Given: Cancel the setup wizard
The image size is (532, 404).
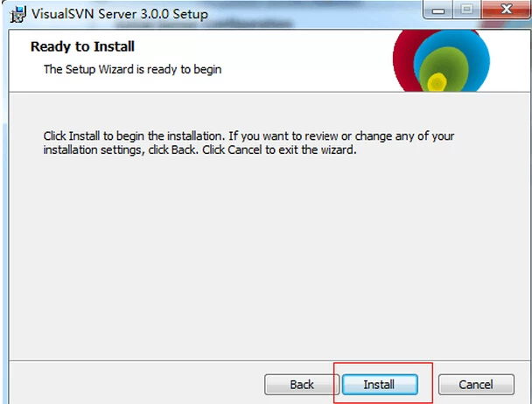Looking at the screenshot, I should tap(476, 385).
